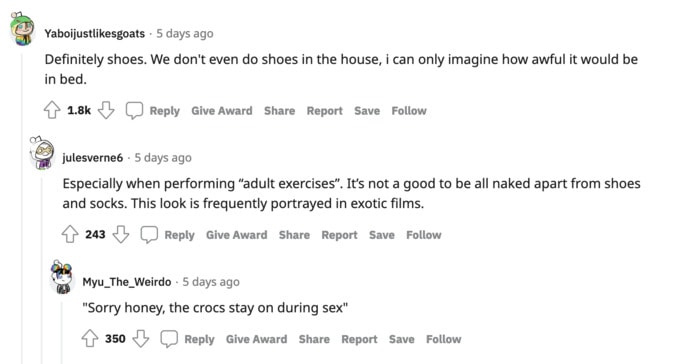Report Myu_The_Weirdo's comment
This screenshot has height=364, width=700.
[x=359, y=339]
